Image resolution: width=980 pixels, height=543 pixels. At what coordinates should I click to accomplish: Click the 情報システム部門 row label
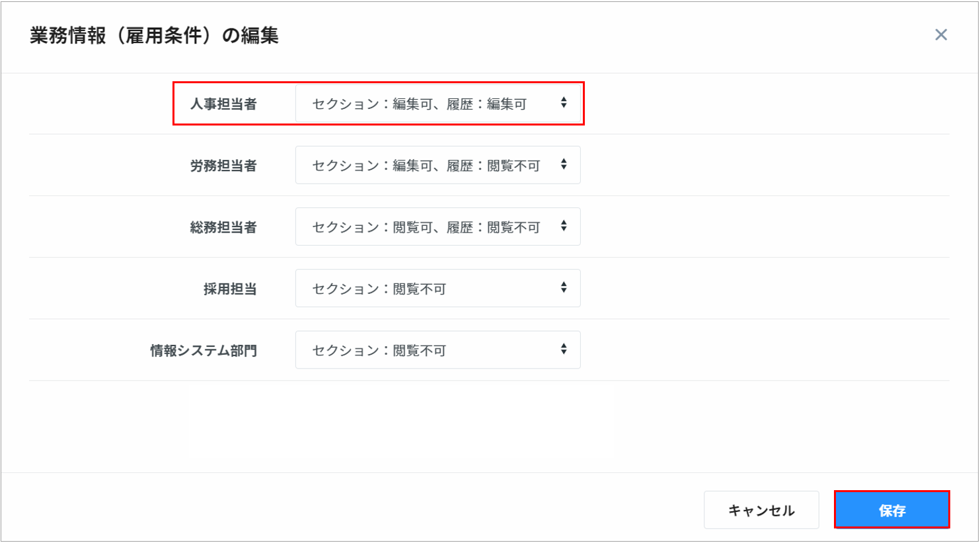(x=204, y=351)
